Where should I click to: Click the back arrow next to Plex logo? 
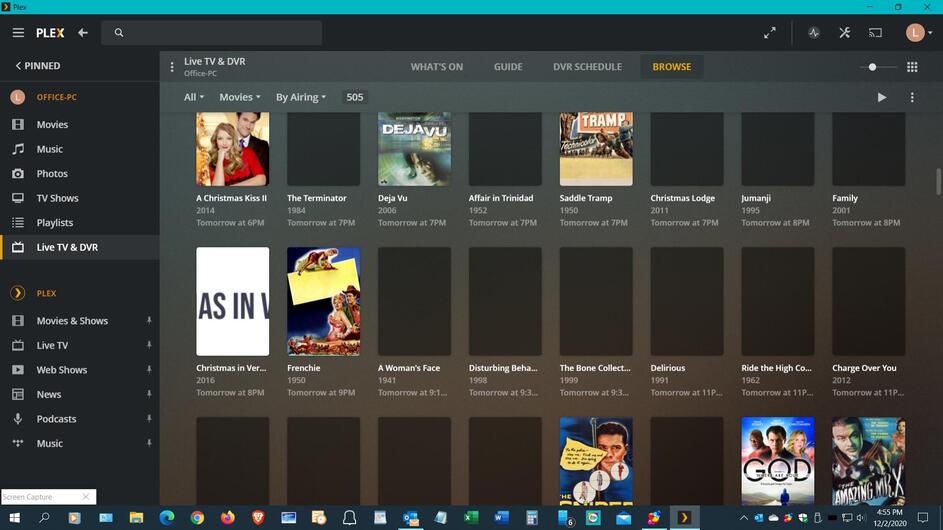coord(83,33)
